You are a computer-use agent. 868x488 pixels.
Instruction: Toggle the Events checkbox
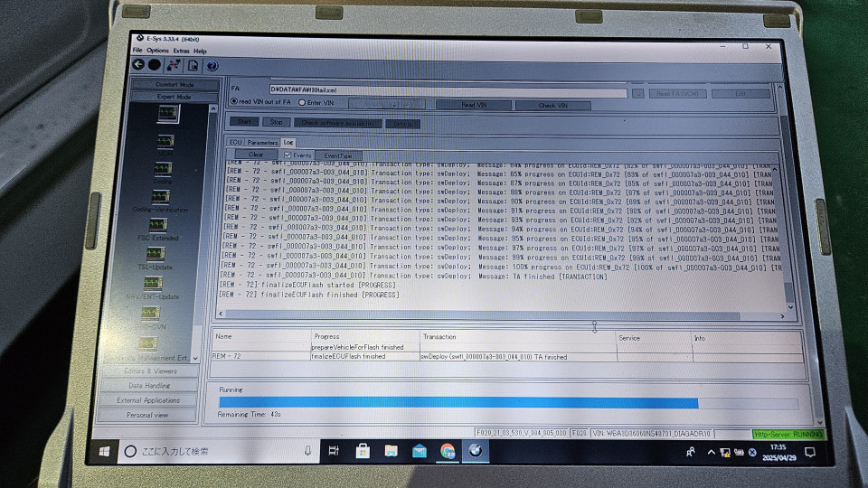pyautogui.click(x=288, y=155)
